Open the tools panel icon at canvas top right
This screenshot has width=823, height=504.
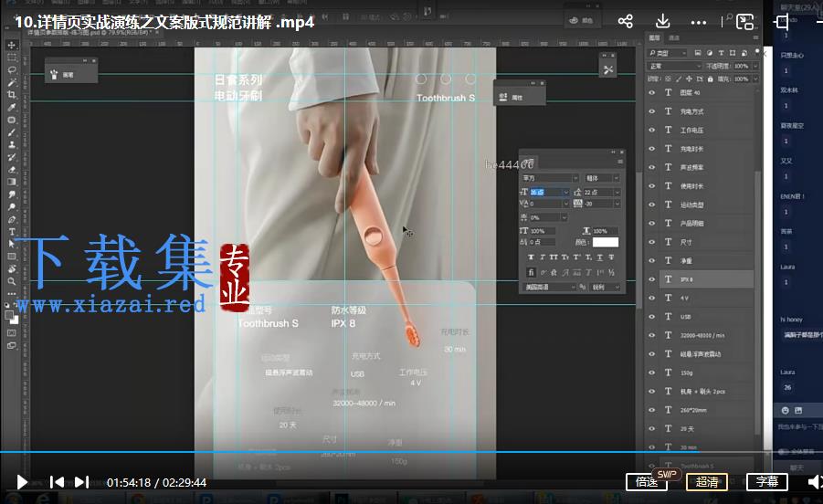[608, 69]
